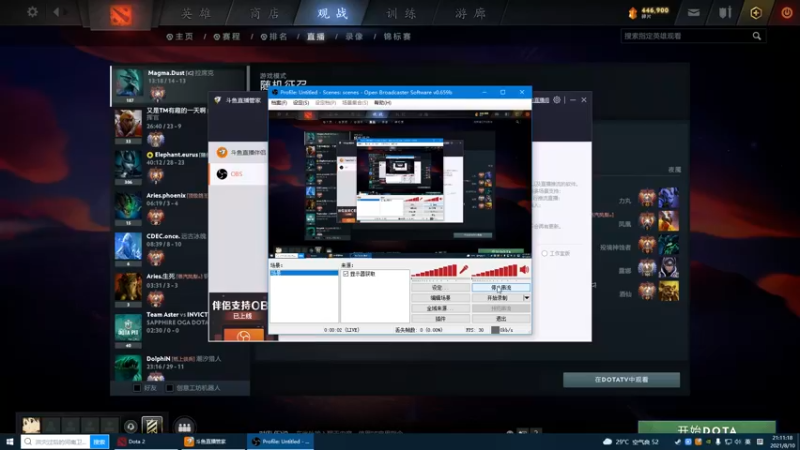Click the Dota Plus hexagon icon
Image resolution: width=800 pixels, height=450 pixels.
pyautogui.click(x=756, y=13)
